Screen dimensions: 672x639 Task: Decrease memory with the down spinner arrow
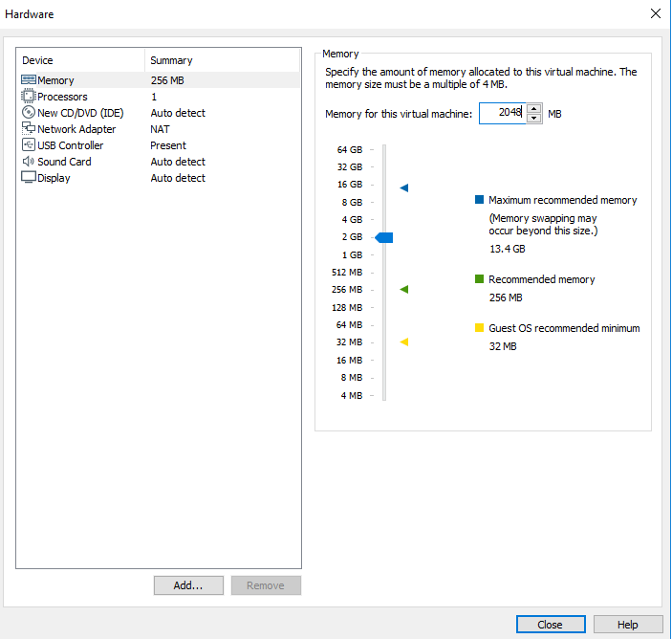[x=534, y=119]
